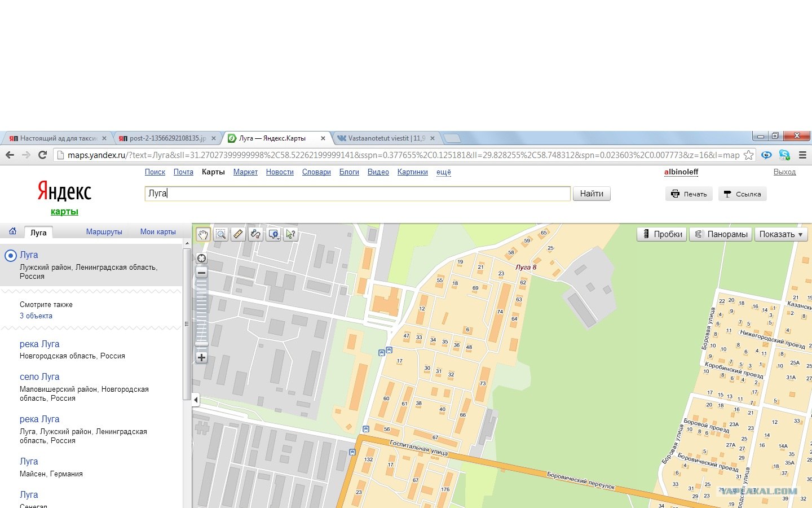
Task: Click the browser back arrow
Action: coord(10,155)
